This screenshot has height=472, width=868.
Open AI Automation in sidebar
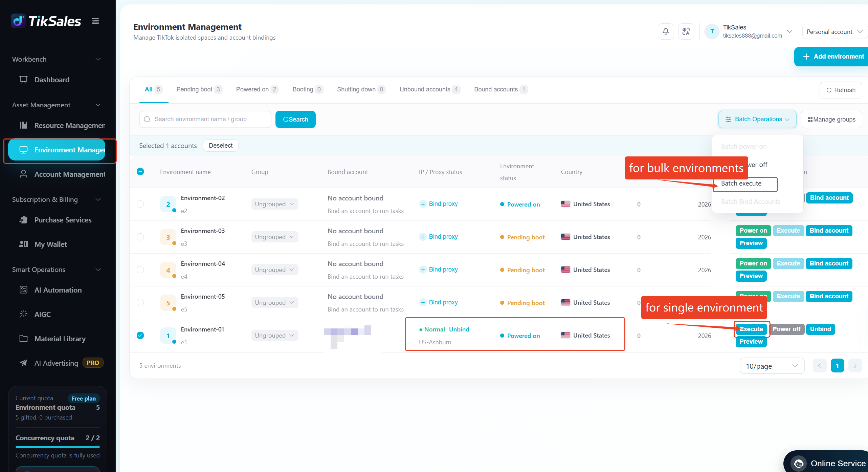pos(58,290)
